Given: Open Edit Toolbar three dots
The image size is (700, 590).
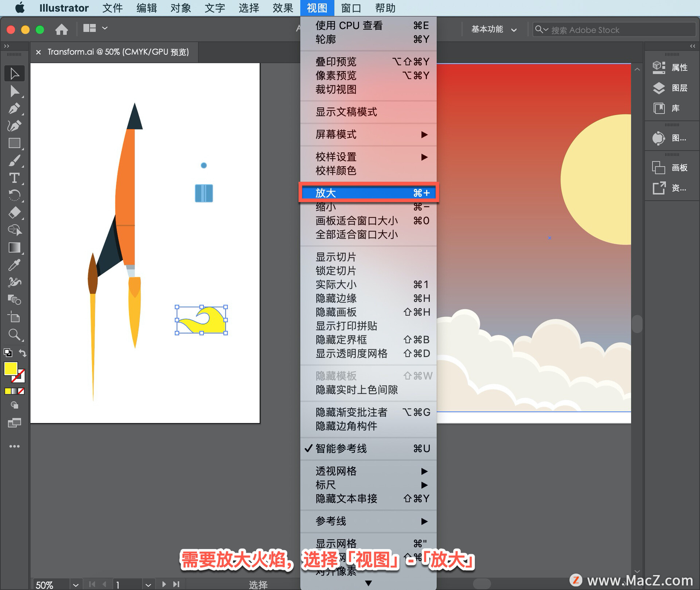Looking at the screenshot, I should (x=15, y=446).
